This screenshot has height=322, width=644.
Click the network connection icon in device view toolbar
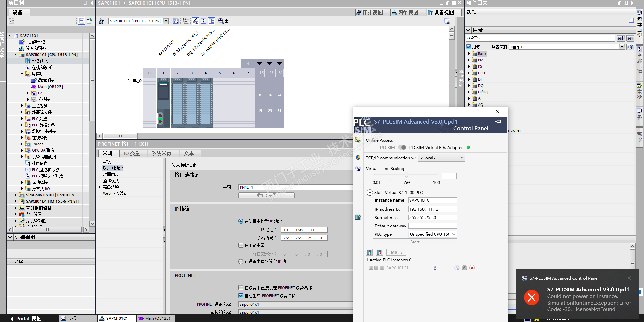pyautogui.click(x=102, y=21)
